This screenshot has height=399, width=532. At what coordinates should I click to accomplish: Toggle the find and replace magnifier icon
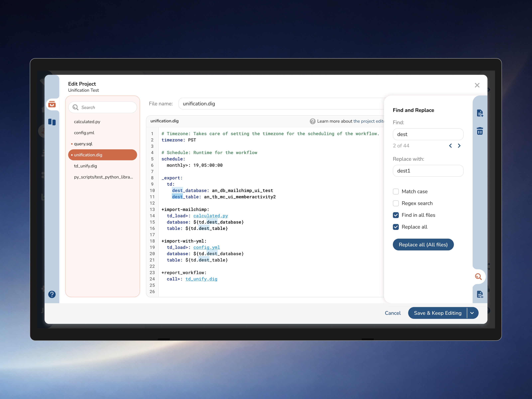click(478, 277)
